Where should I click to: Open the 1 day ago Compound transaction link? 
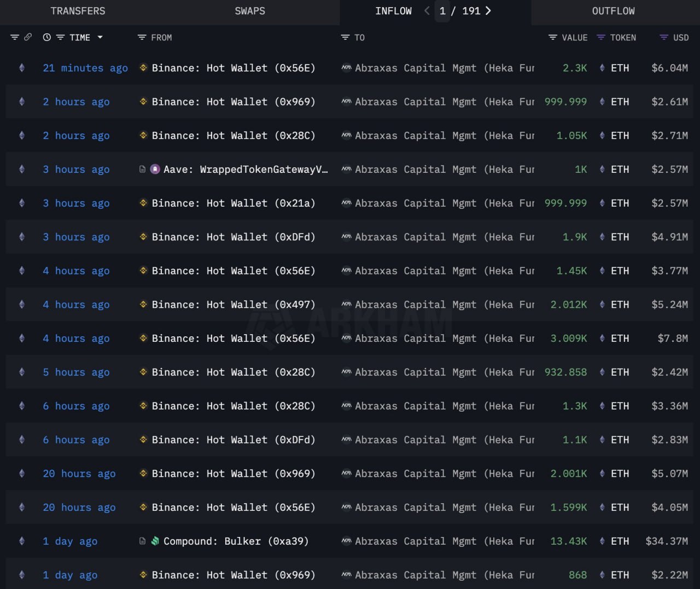70,541
